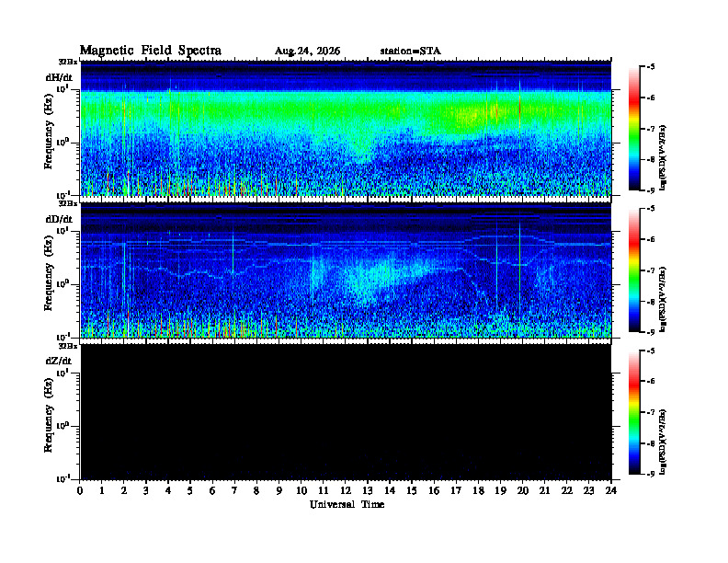Click hour "24" on the time axis
The width and height of the screenshot is (728, 563).
[x=611, y=490]
